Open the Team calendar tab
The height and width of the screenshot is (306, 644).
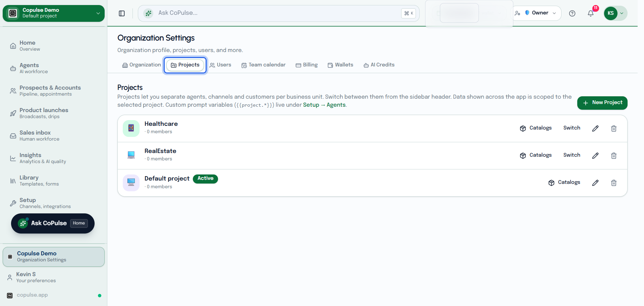pos(264,65)
